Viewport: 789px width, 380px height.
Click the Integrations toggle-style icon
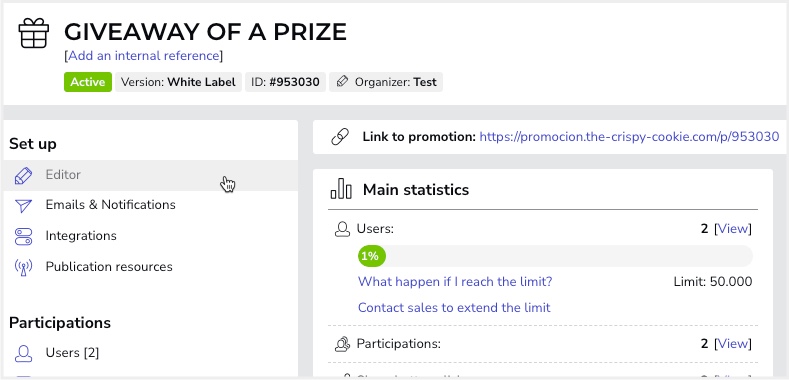click(x=23, y=236)
